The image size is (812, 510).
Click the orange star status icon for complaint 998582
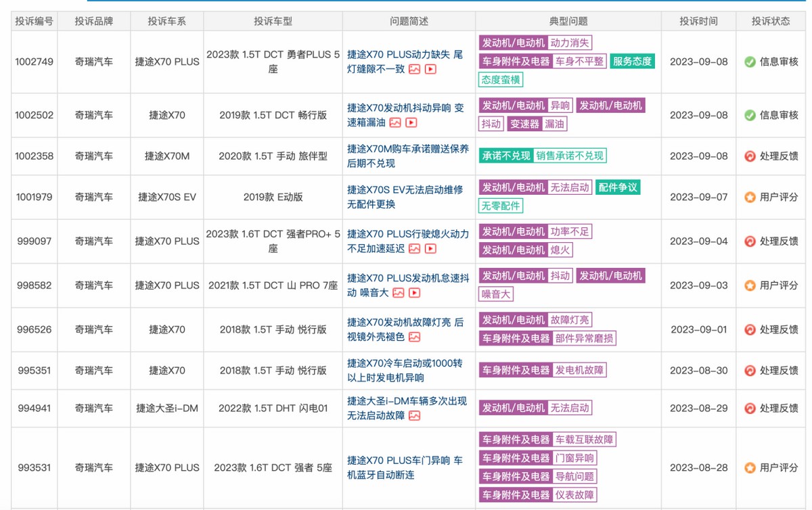[x=750, y=285]
